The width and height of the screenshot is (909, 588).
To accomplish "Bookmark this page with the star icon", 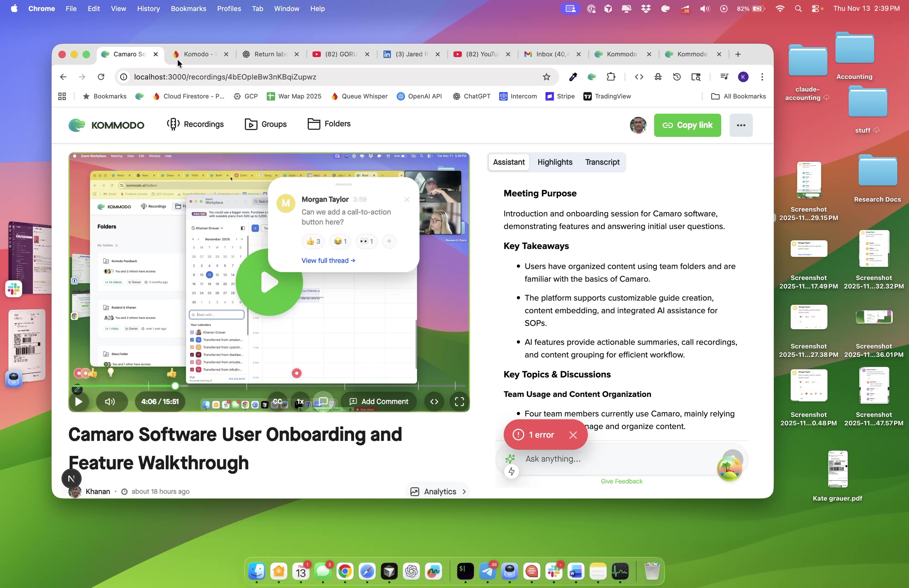I will (546, 77).
